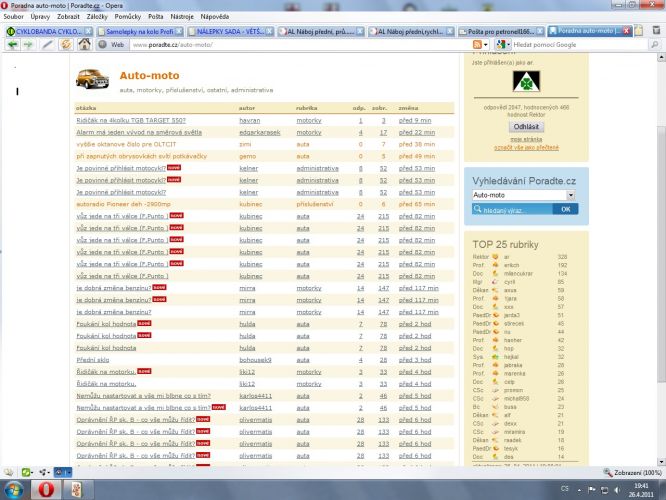Screen dimensions: 666x500
Task: Click the volume speaker icon in system tray
Action: (617, 490)
